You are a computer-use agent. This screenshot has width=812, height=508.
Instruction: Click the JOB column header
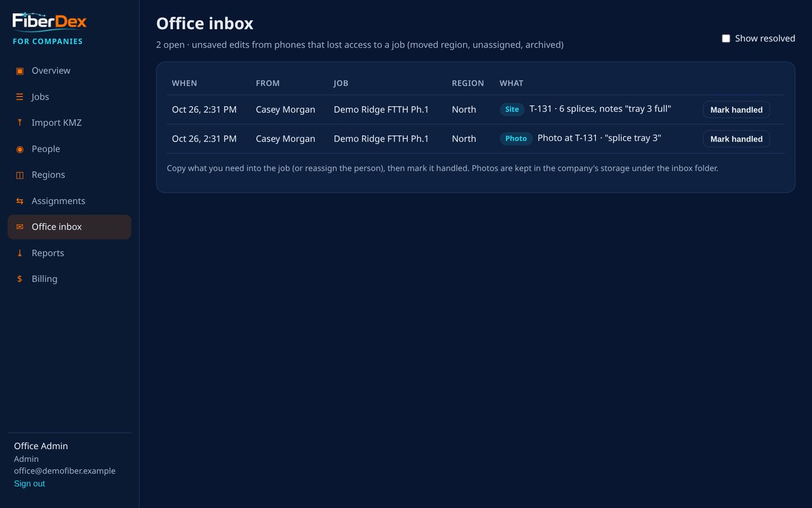pyautogui.click(x=341, y=83)
